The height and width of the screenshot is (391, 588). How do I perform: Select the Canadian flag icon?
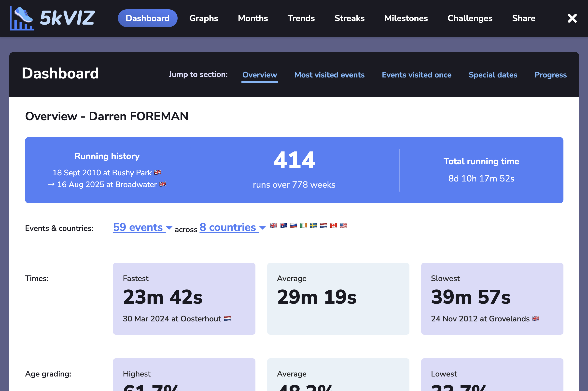pyautogui.click(x=333, y=226)
